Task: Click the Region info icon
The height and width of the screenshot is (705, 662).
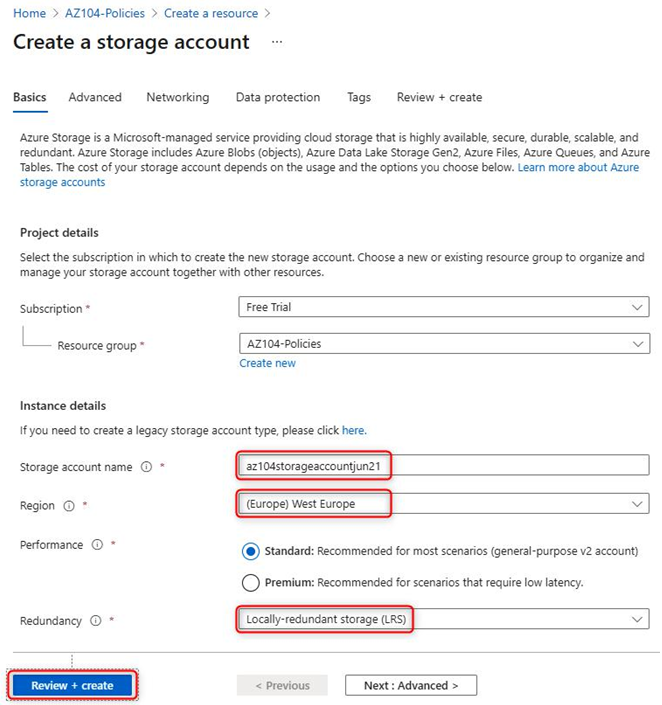Action: tap(69, 506)
